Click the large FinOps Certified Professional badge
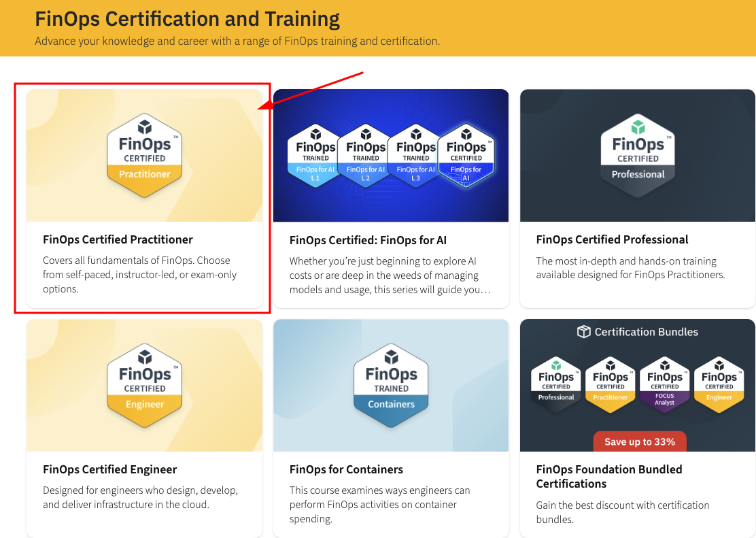 (638, 155)
